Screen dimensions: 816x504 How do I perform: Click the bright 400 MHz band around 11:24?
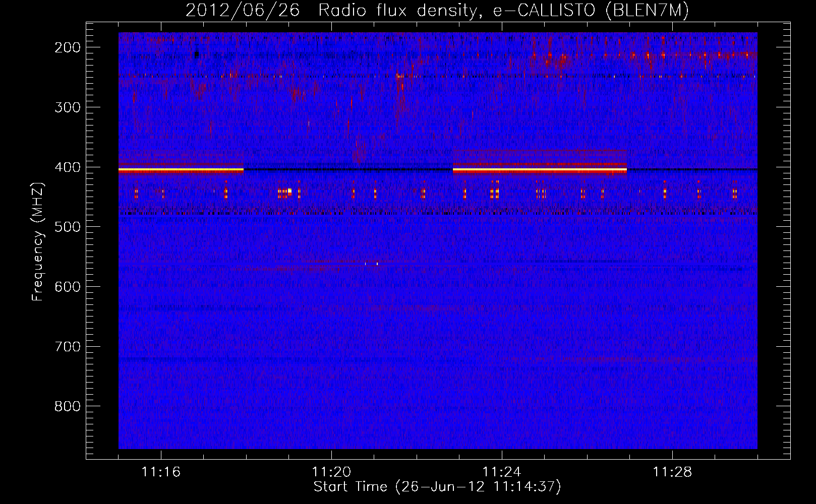pyautogui.click(x=540, y=170)
